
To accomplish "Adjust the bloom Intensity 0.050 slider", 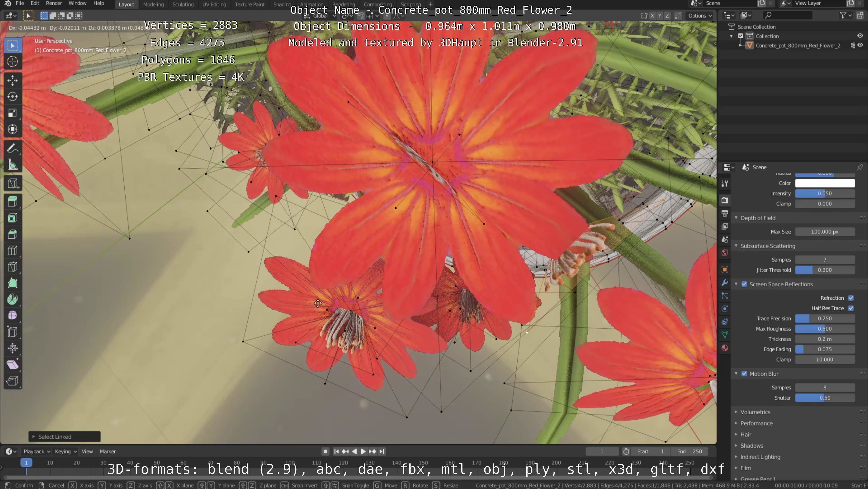I will (825, 194).
